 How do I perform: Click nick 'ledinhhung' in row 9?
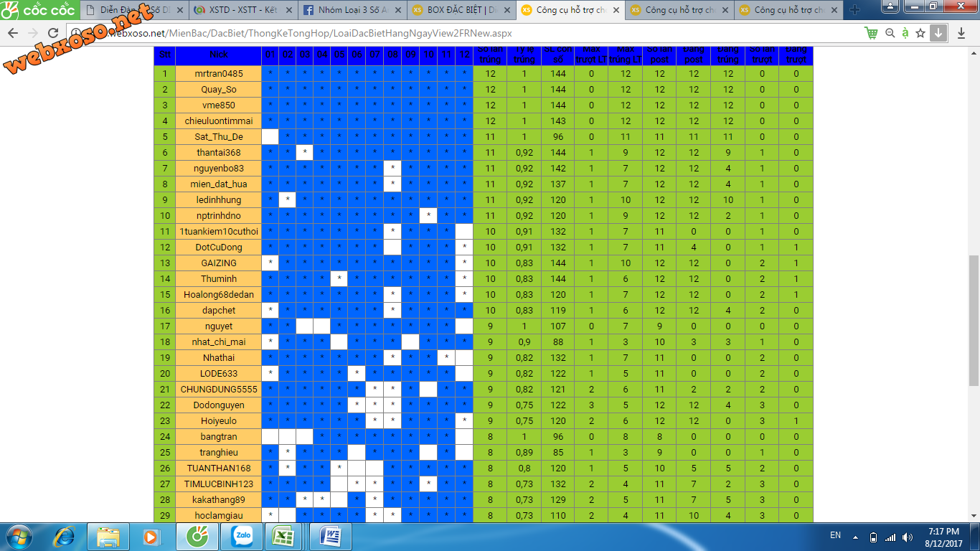pyautogui.click(x=219, y=199)
